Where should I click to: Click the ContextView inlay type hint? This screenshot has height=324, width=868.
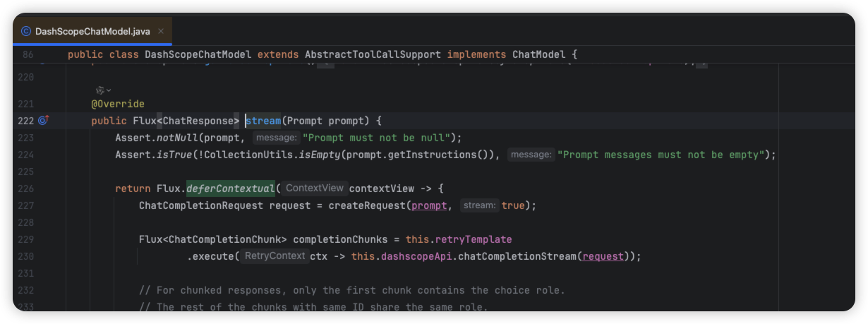(314, 188)
